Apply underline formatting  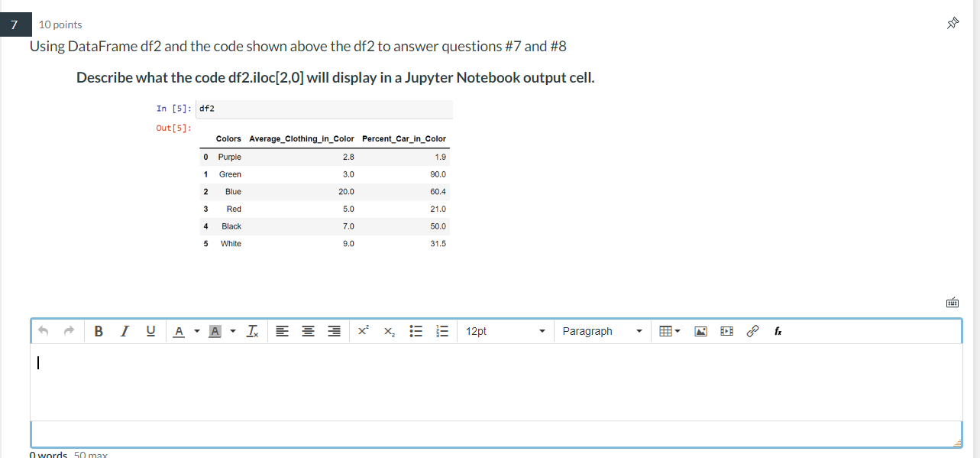[x=150, y=330]
